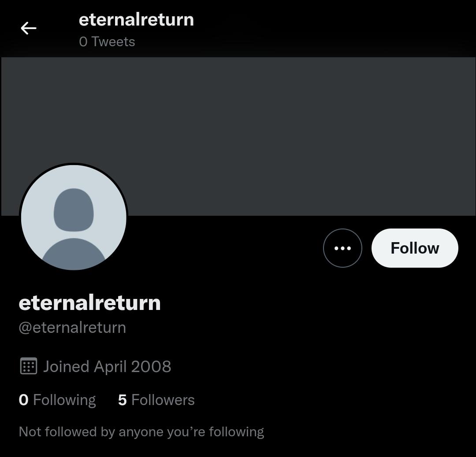Open the 5 Followers list
Viewport: 476px width, 457px height.
pos(156,400)
